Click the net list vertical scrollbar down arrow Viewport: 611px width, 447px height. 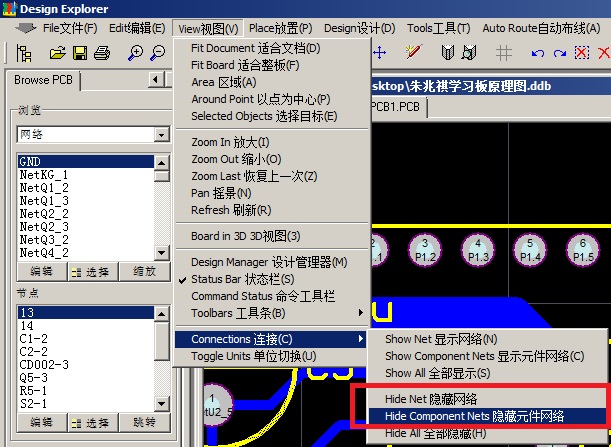coord(161,253)
